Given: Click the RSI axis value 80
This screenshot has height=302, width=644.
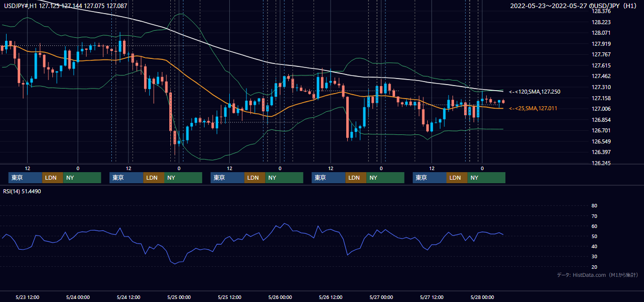Looking at the screenshot, I should 595,206.
